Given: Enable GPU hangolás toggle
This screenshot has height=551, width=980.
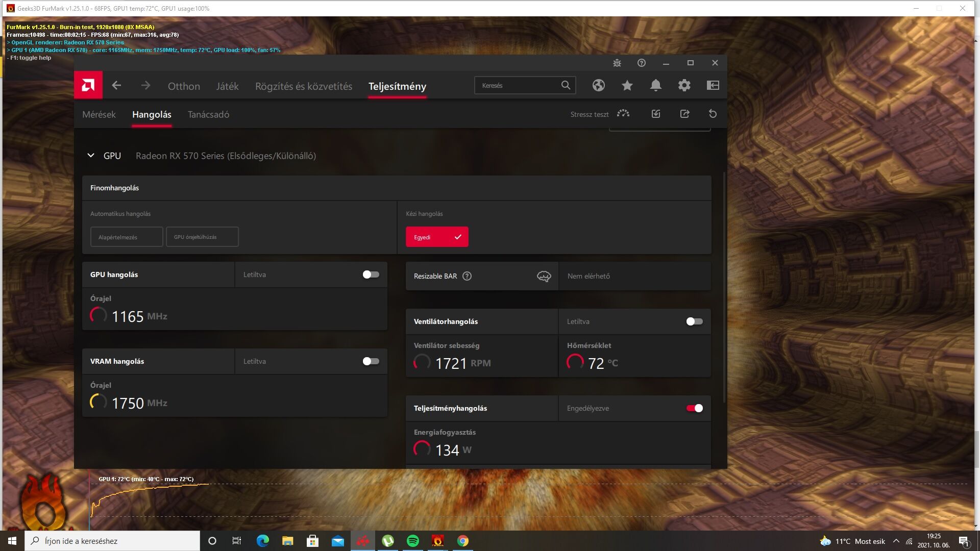Looking at the screenshot, I should (x=371, y=274).
